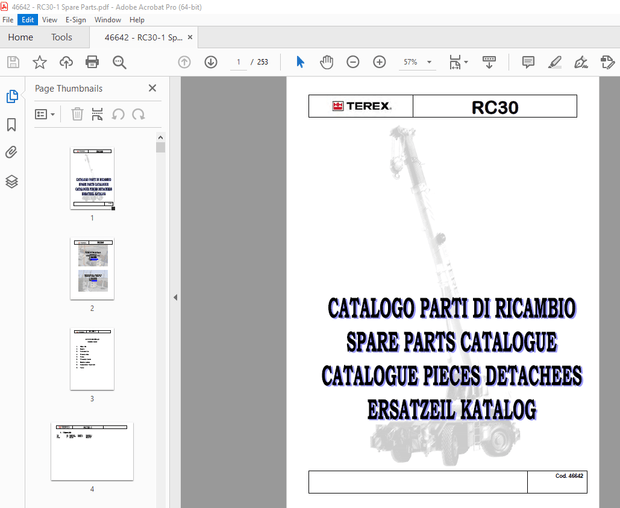
Task: Rotate page counterclockwise
Action: (x=118, y=115)
